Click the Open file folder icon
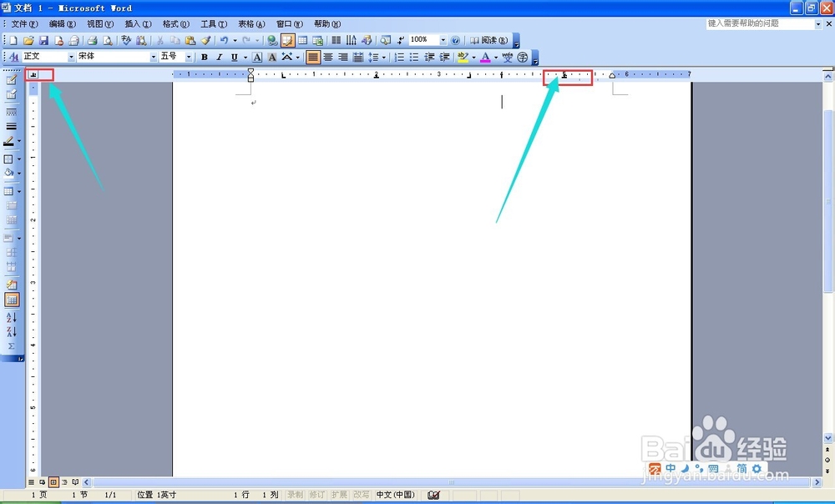The height and width of the screenshot is (504, 835). tap(28, 40)
